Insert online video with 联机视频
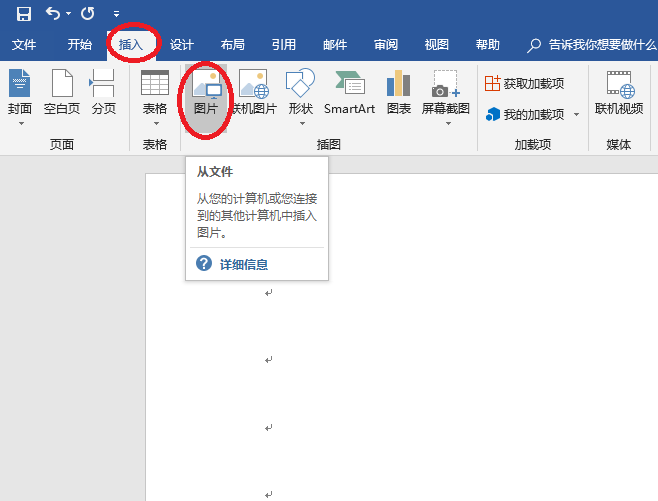This screenshot has height=501, width=658. pos(619,91)
